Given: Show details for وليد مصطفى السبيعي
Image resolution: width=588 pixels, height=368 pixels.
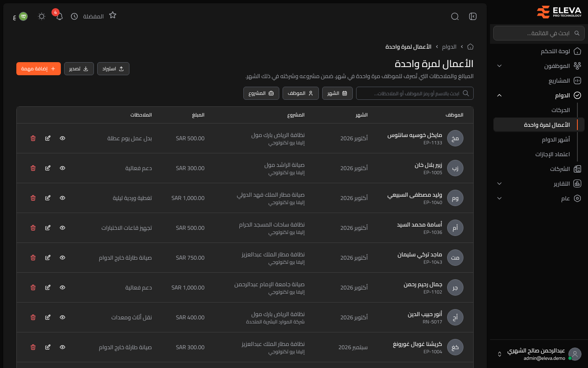Looking at the screenshot, I should [62, 198].
